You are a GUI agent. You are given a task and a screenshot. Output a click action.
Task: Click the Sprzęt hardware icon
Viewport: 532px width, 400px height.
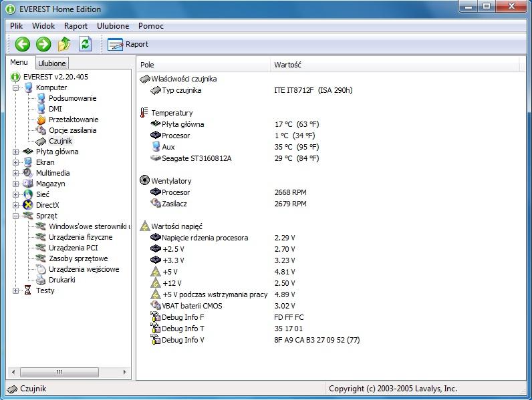point(28,216)
